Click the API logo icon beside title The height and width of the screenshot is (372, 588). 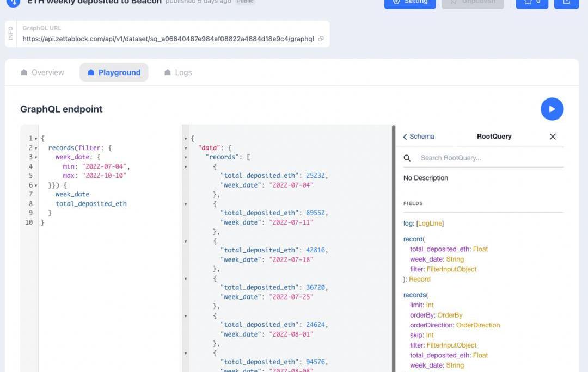13,2
